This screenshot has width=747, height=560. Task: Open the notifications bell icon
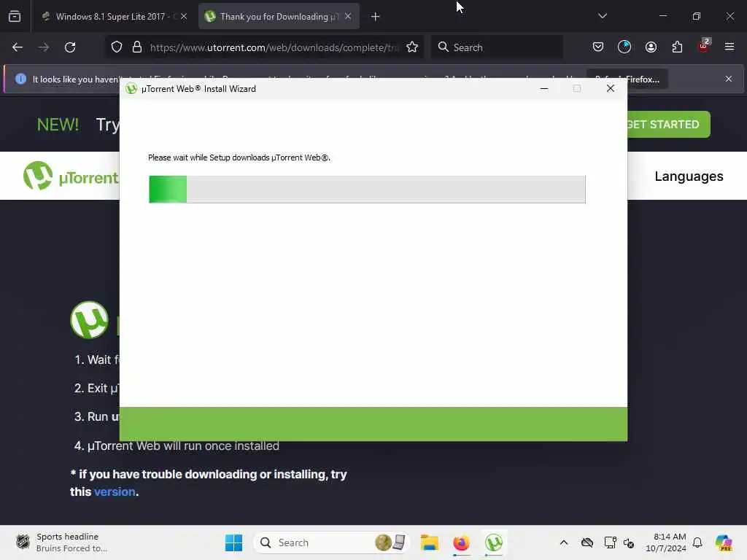point(697,542)
